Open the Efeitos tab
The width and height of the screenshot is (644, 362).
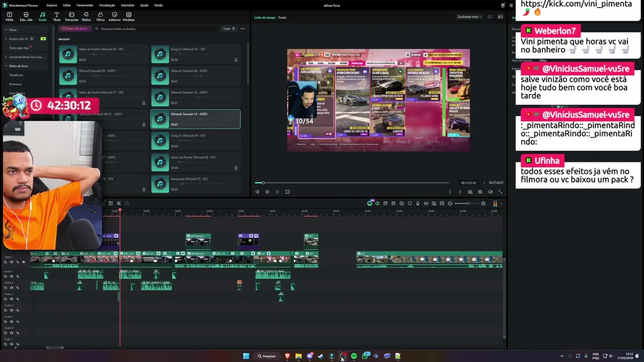coord(86,17)
